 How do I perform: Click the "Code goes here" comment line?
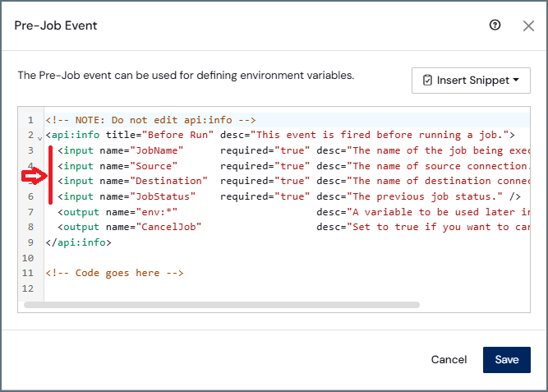115,273
